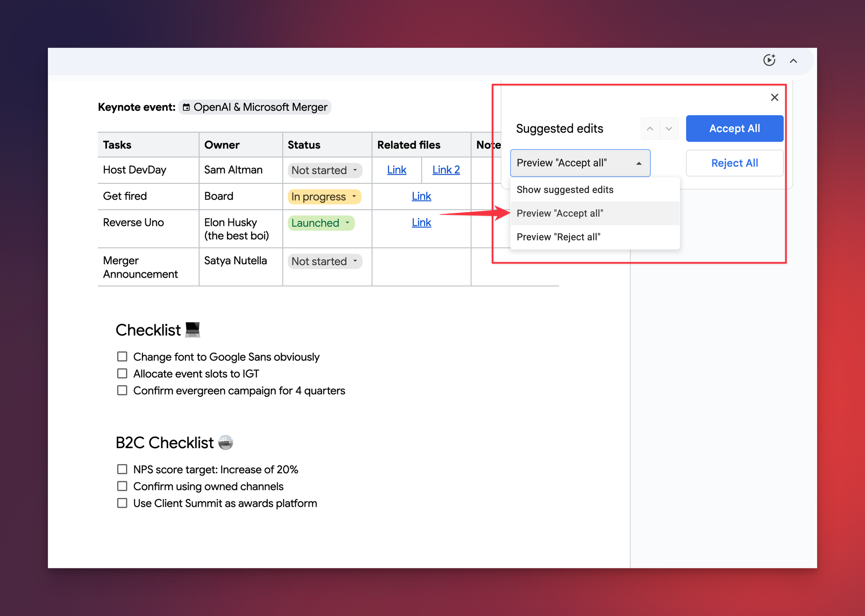Click the laptop emoji beside Checklist
This screenshot has width=865, height=616.
[x=192, y=330]
